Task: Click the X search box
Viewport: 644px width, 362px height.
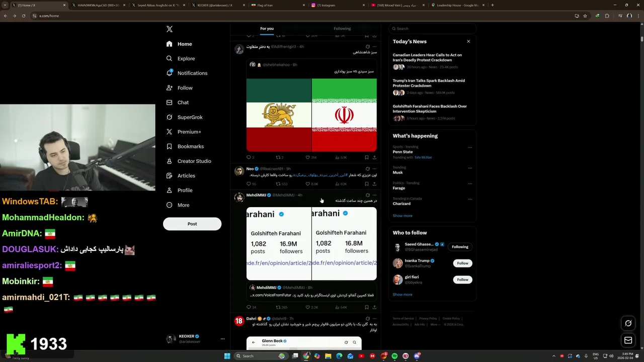Action: coord(432,29)
